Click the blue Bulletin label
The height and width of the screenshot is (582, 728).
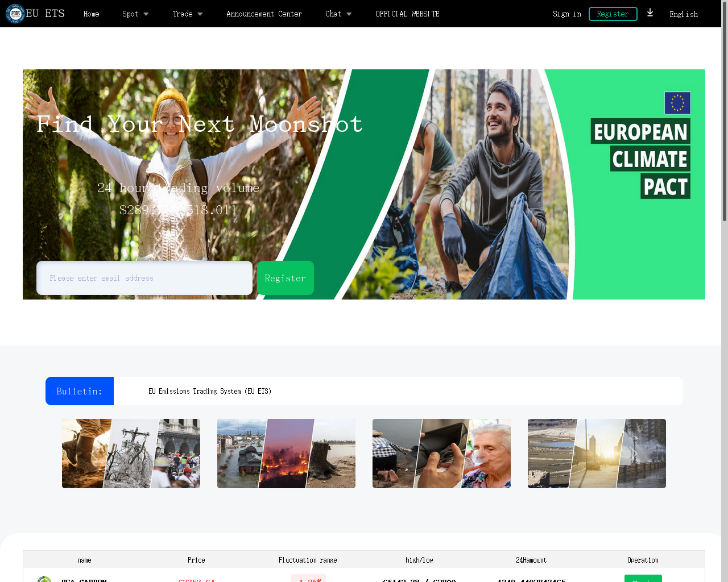pyautogui.click(x=80, y=391)
